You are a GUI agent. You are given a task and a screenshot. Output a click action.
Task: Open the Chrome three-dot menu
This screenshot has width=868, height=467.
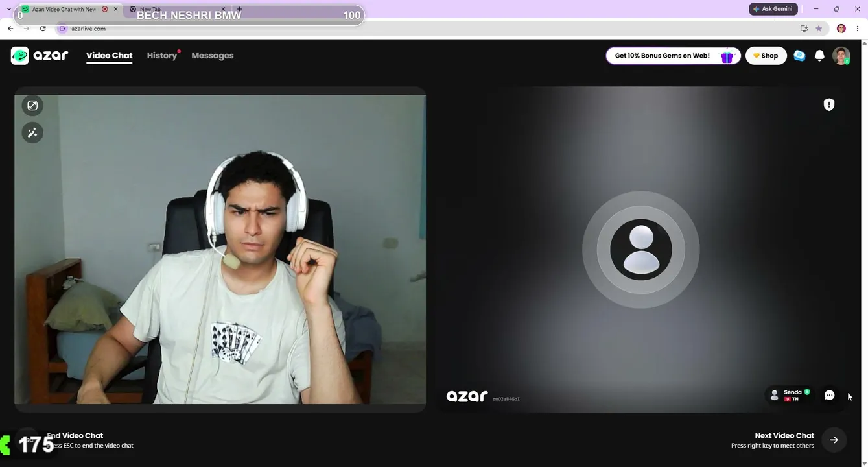[x=858, y=29]
